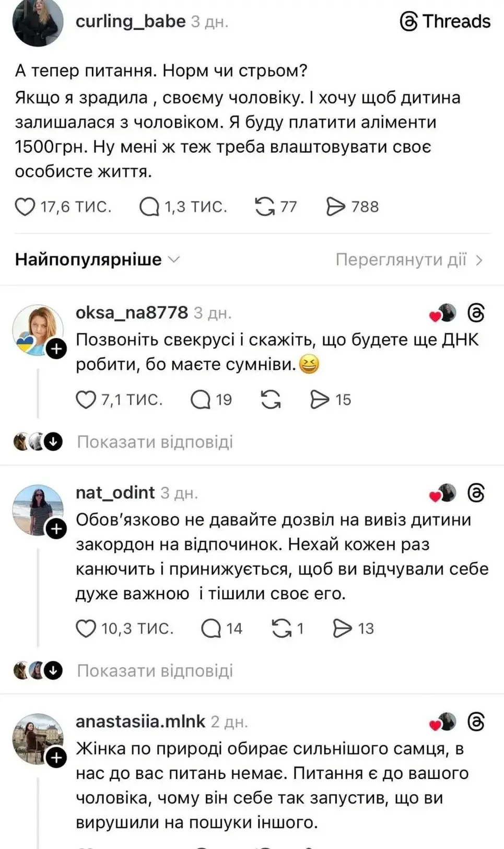The height and width of the screenshot is (849, 504).
Task: Follow anastasiia.mlnk via plus badge
Action: [56, 758]
